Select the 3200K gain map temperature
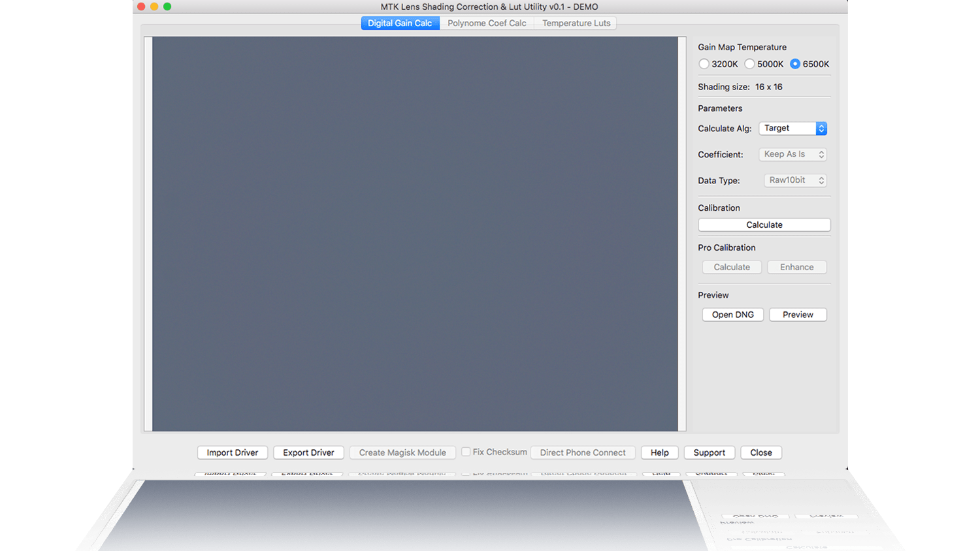The height and width of the screenshot is (551, 980). (704, 64)
